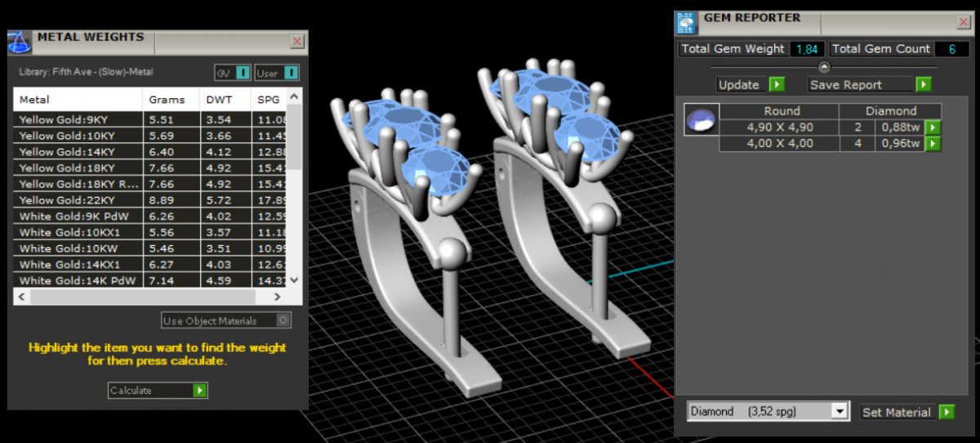Click the DWT column header
This screenshot has width=980, height=443.
[x=225, y=100]
